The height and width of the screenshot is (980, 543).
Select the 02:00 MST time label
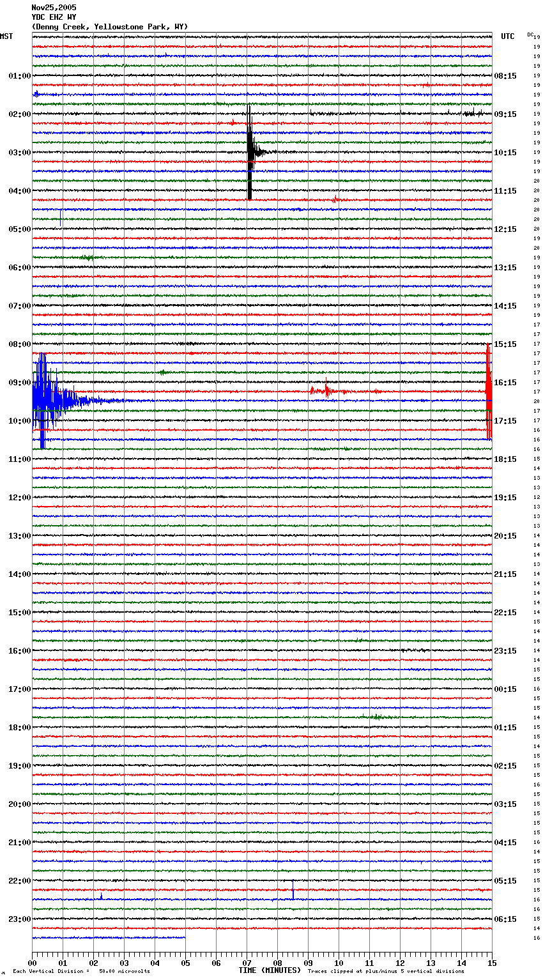(x=19, y=114)
